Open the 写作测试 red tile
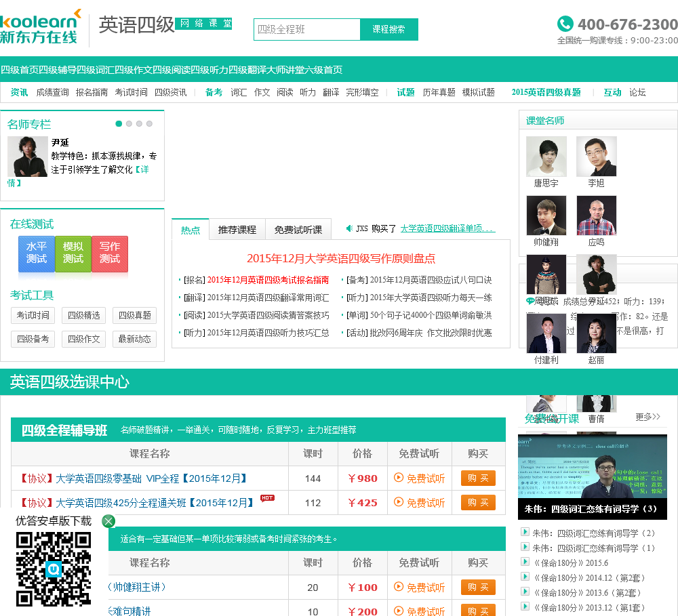 (x=110, y=253)
